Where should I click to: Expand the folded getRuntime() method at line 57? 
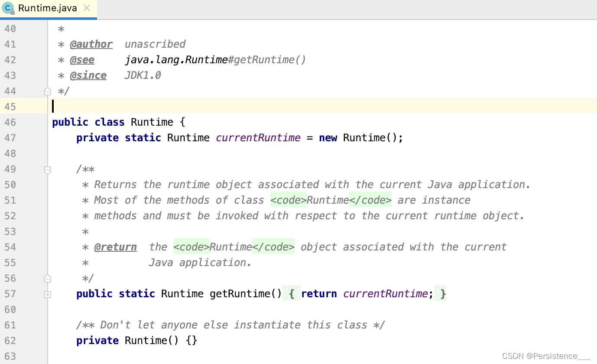pos(48,294)
